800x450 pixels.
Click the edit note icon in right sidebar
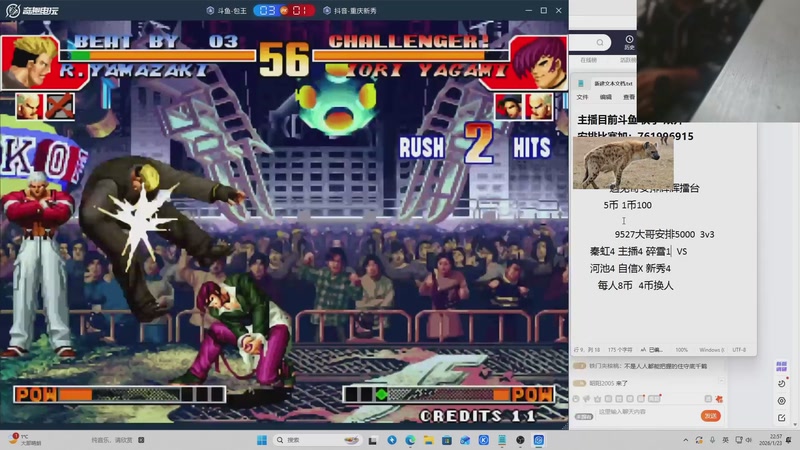(x=781, y=418)
